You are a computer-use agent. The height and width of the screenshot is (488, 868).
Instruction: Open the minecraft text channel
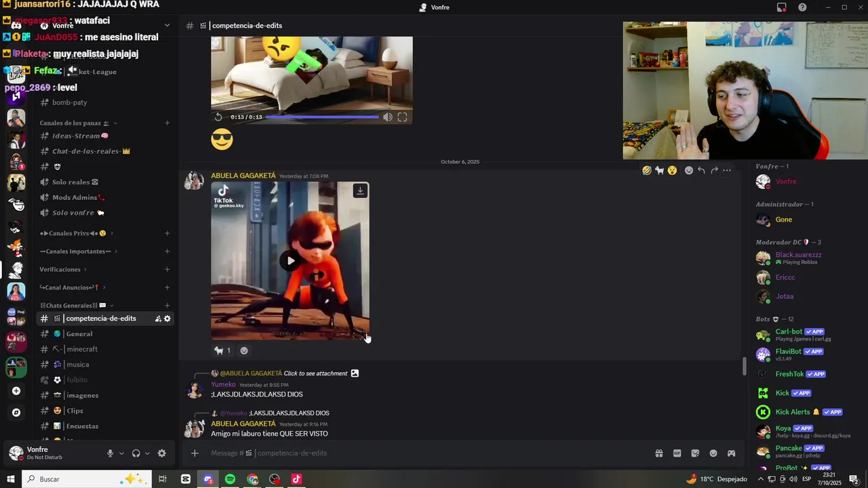[105, 349]
